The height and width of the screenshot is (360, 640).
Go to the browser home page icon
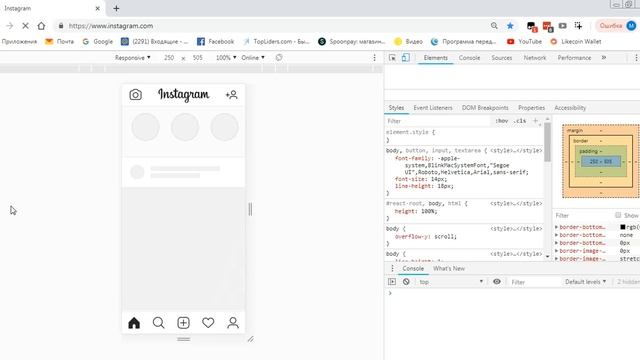tap(41, 26)
